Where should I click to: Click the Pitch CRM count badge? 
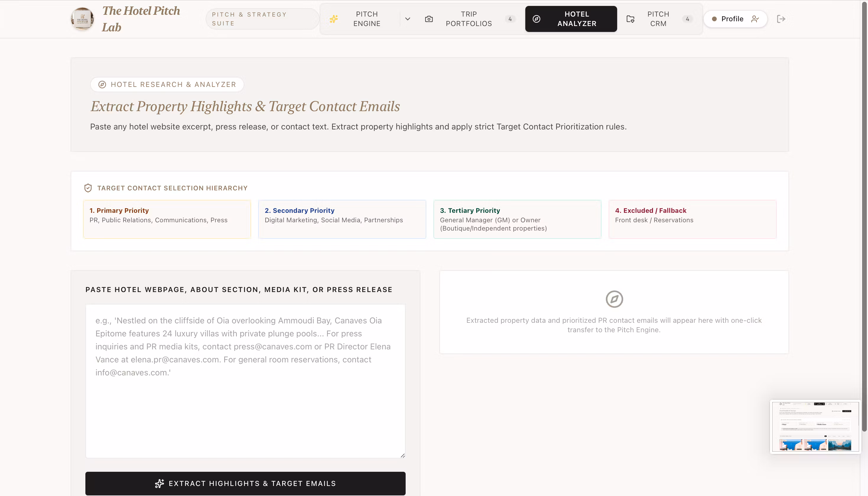pos(687,19)
